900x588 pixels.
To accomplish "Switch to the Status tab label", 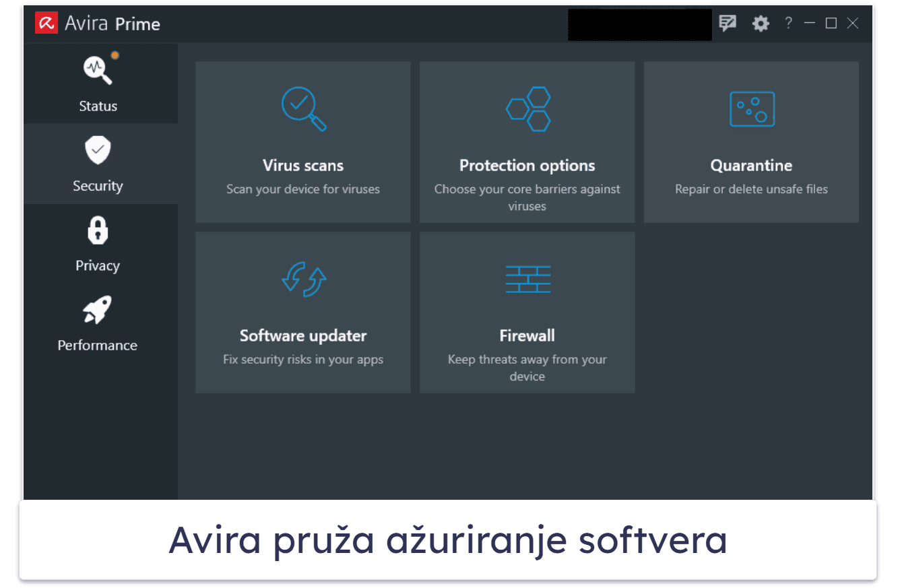I will click(98, 106).
